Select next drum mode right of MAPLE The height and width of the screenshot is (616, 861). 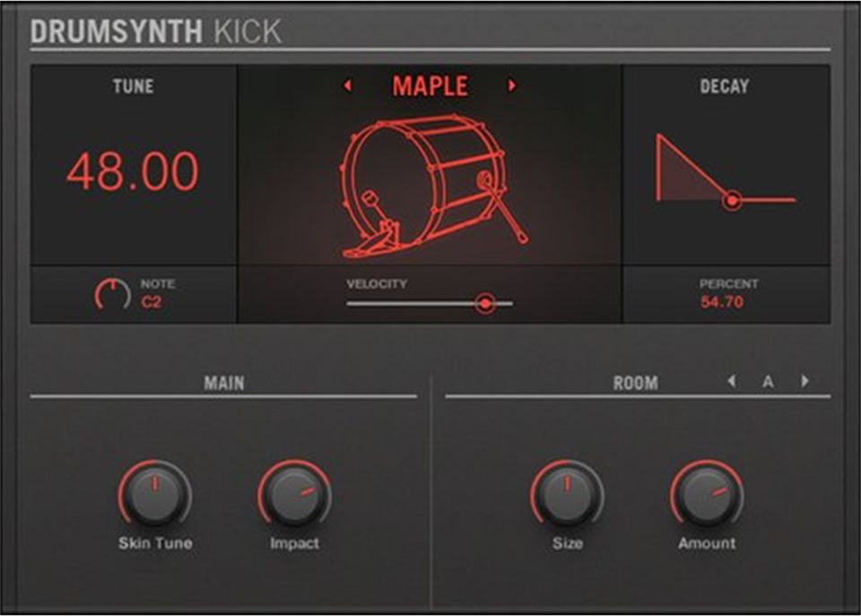(x=512, y=86)
